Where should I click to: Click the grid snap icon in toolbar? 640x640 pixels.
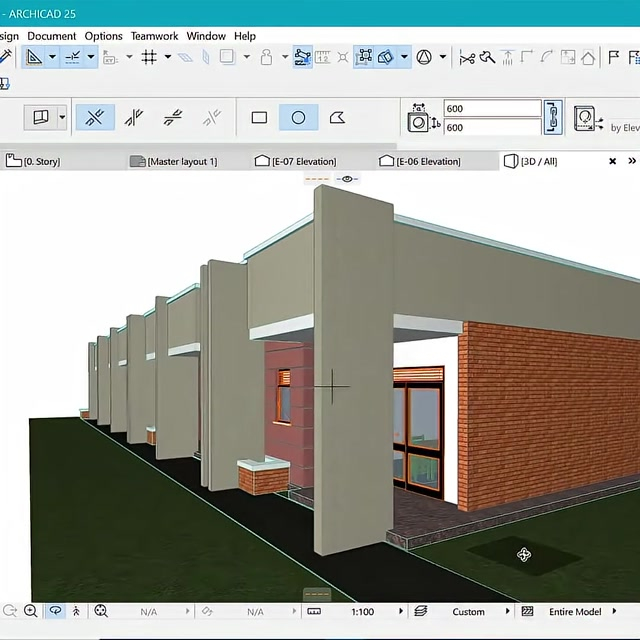click(149, 58)
